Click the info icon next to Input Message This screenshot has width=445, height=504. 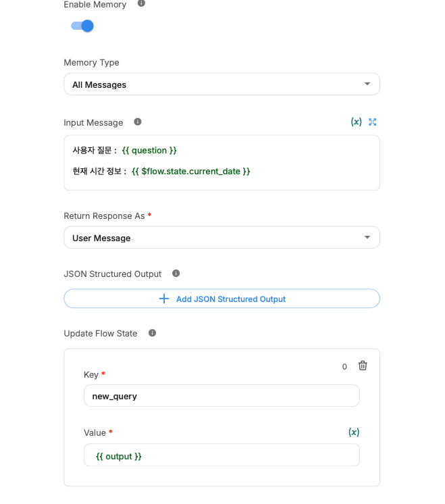click(x=138, y=122)
